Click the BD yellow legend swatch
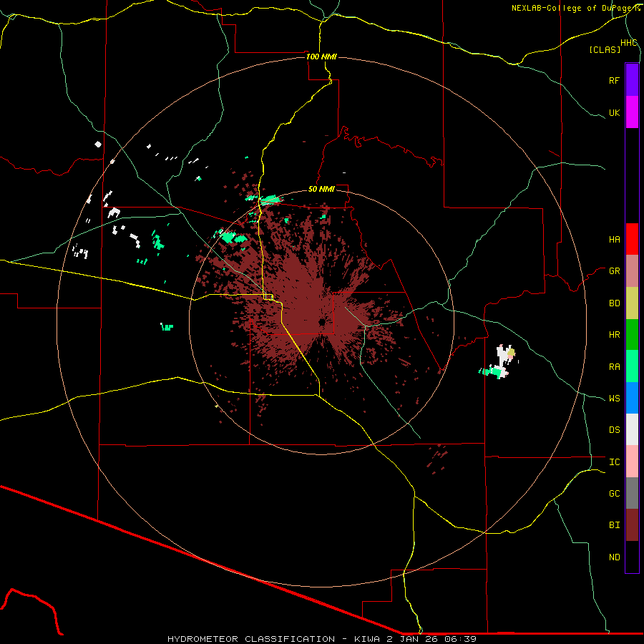The height and width of the screenshot is (644, 644). pos(632,303)
